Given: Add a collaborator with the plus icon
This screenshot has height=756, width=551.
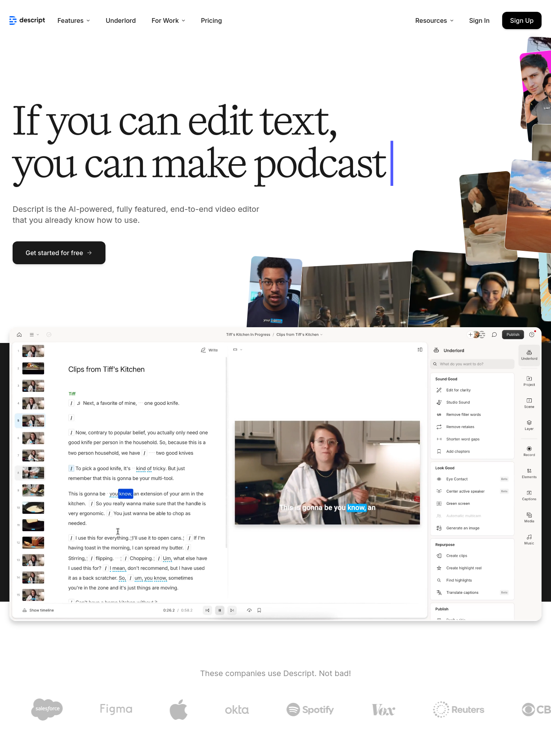Looking at the screenshot, I should pos(470,335).
